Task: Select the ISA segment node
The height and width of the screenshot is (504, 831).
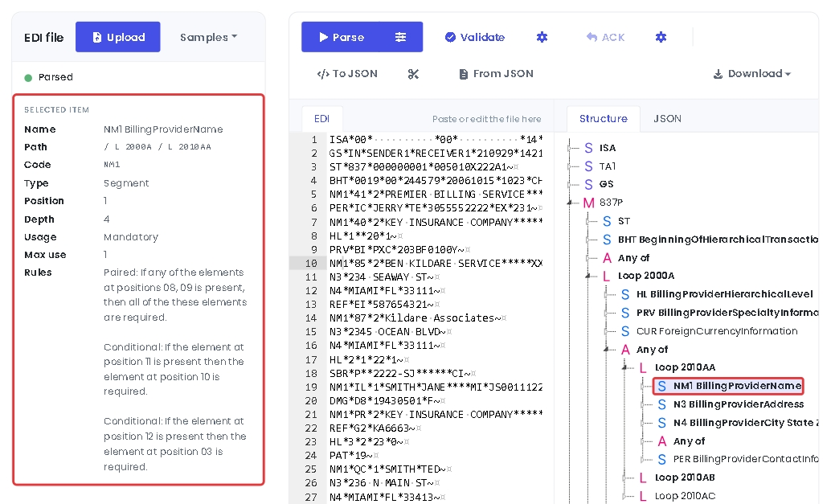Action: 608,148
